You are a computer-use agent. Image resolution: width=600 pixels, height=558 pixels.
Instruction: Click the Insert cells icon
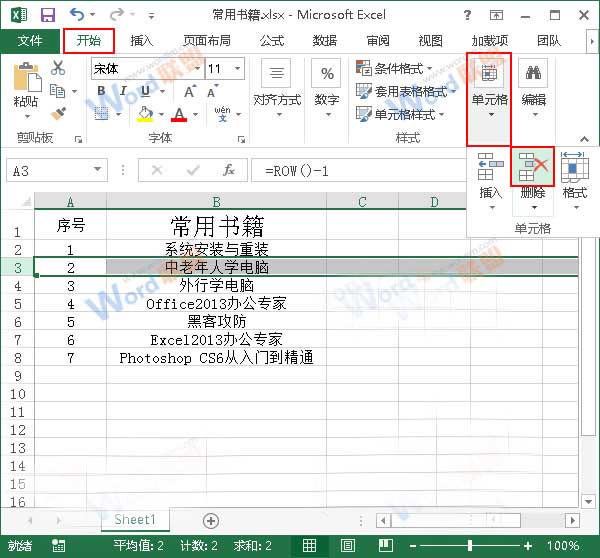click(490, 168)
